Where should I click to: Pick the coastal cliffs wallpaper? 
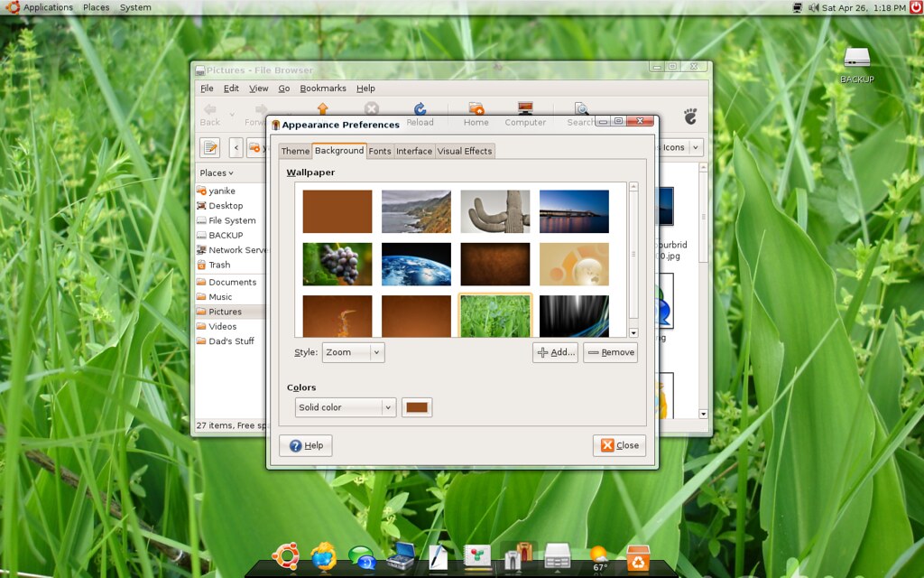pos(416,211)
